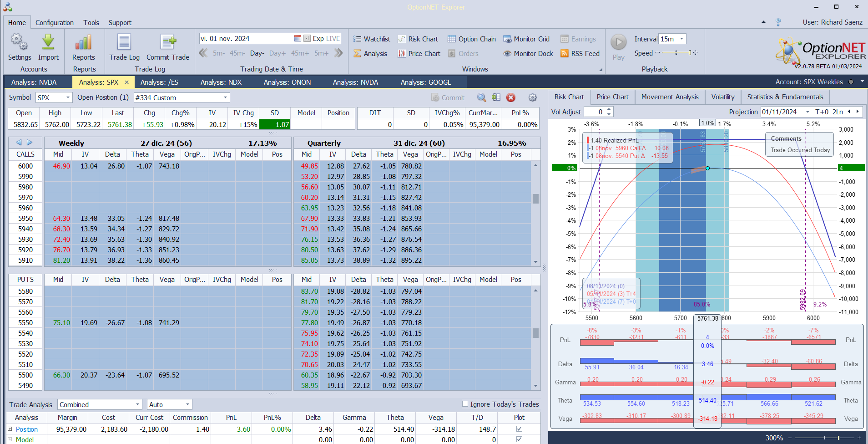Toggle Plot checkbox for Model row
This screenshot has height=444, width=868.
[x=519, y=439]
